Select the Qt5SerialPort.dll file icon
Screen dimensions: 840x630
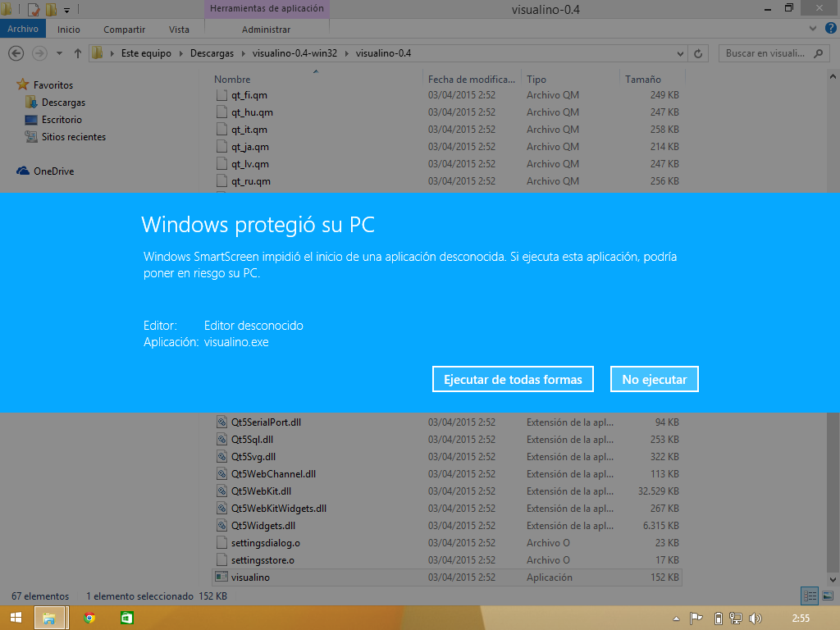coord(221,422)
